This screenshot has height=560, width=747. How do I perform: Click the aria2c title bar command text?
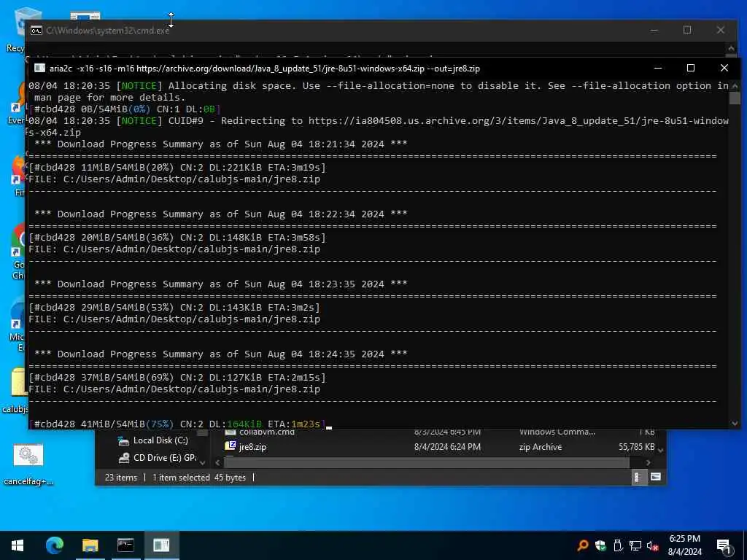coord(264,69)
